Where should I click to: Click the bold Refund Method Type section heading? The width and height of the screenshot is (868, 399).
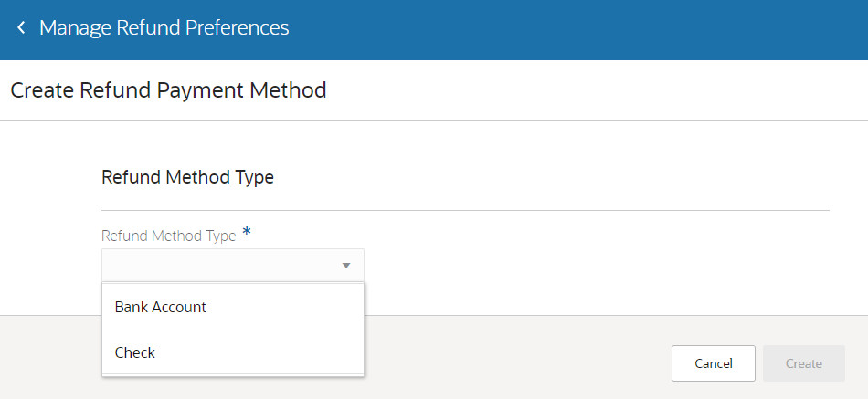click(187, 177)
